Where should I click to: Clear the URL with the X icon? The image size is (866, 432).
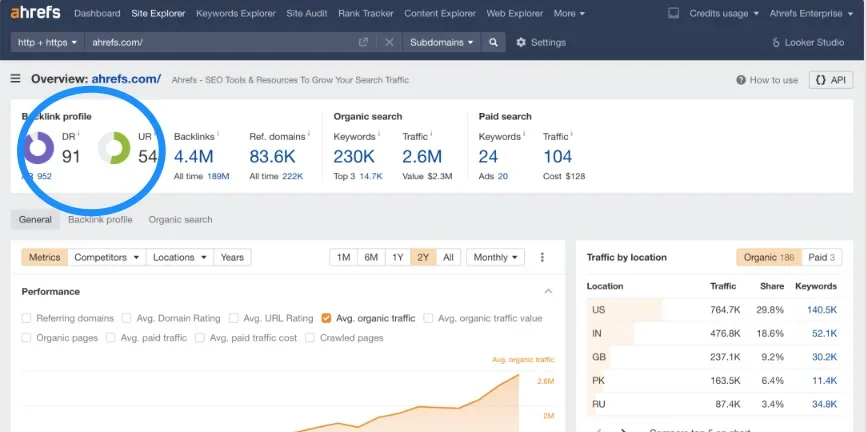coord(389,42)
